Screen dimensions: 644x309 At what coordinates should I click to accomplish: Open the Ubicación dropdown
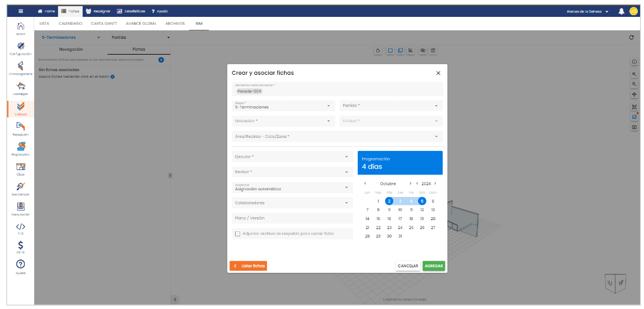tap(282, 121)
